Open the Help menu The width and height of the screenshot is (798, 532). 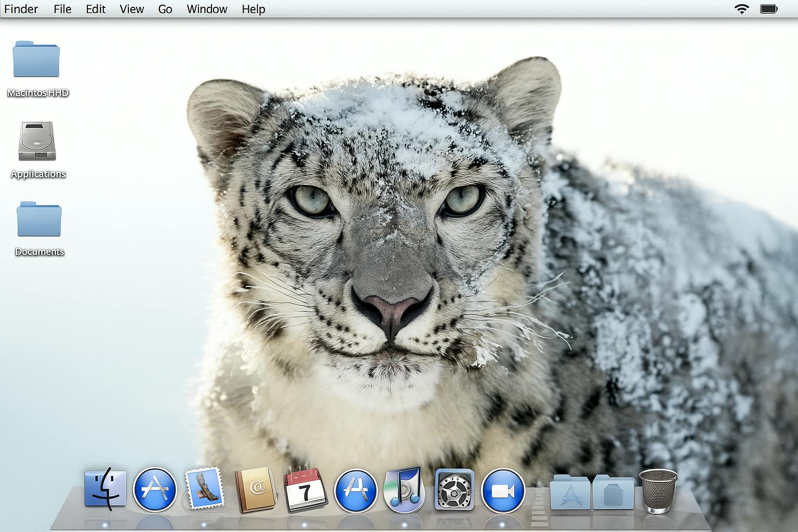click(x=254, y=9)
